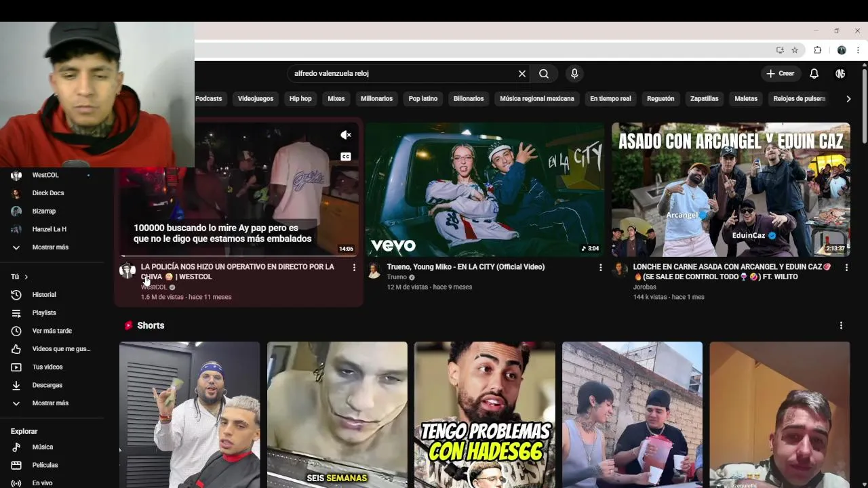Open options for WestCOL police video
868x488 pixels.
354,268
